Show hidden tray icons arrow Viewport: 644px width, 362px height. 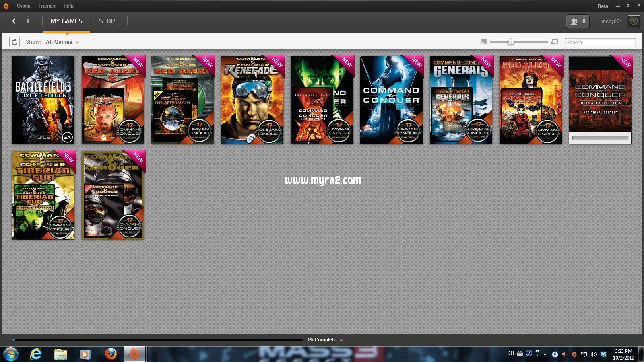pyautogui.click(x=545, y=354)
